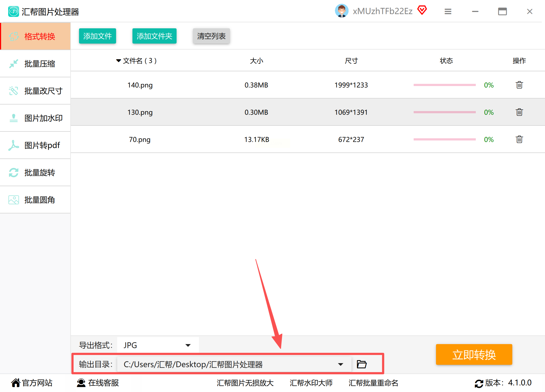Open output folder browse icon
The width and height of the screenshot is (545, 392).
[362, 364]
